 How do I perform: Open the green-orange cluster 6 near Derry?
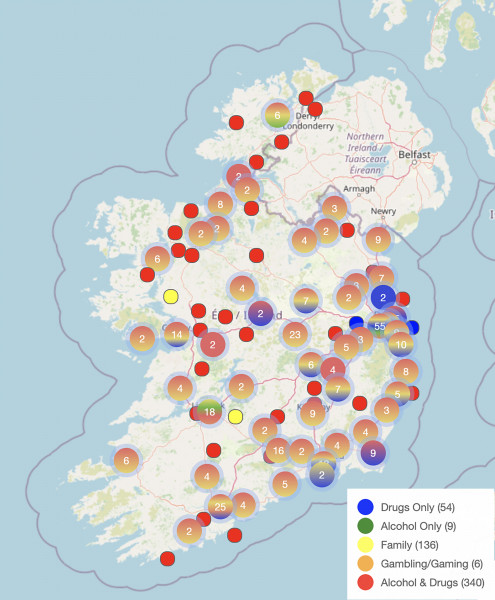277,115
